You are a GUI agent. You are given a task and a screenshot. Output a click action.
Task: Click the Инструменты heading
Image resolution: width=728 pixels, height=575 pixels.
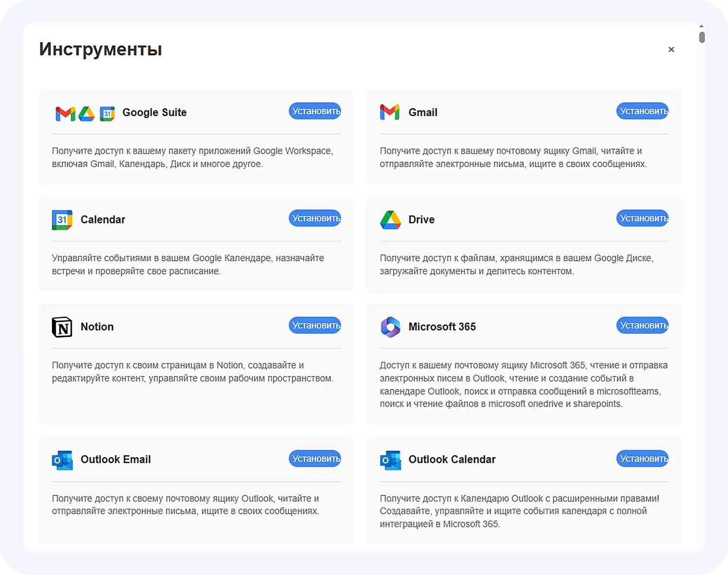click(x=100, y=50)
